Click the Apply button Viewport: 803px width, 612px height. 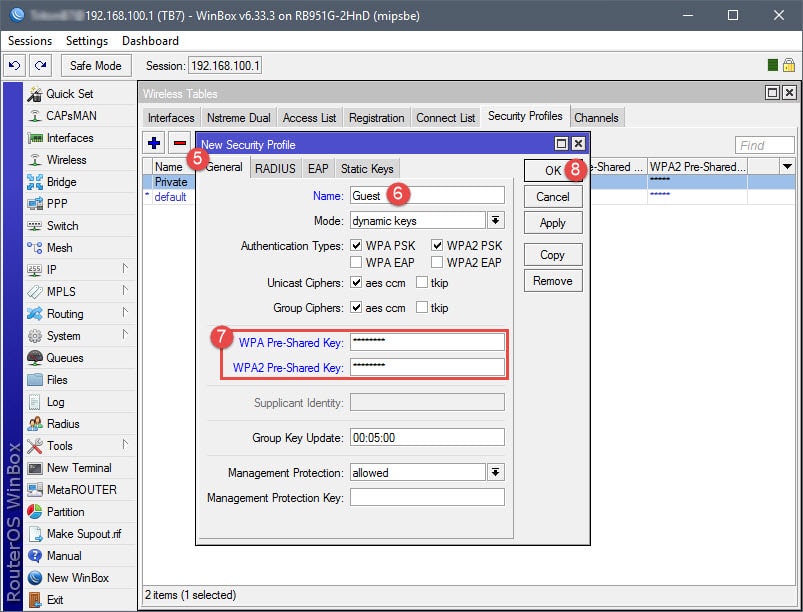[x=553, y=223]
